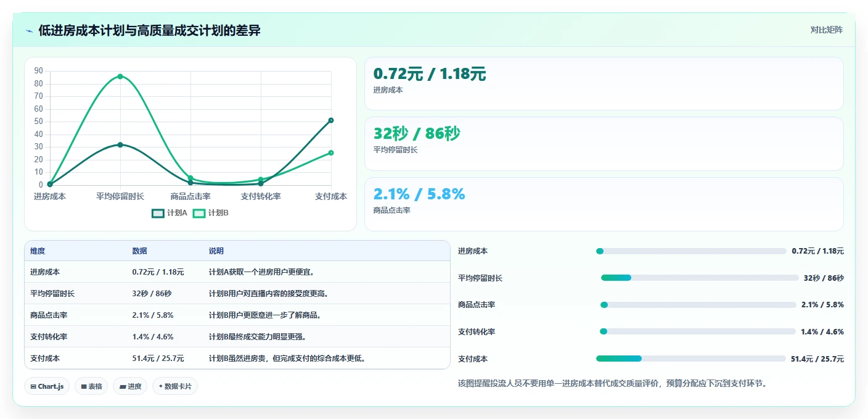This screenshot has height=419, width=868.
Task: Click the 计划B point at 商品点击率 on chart
Action: pos(190,178)
